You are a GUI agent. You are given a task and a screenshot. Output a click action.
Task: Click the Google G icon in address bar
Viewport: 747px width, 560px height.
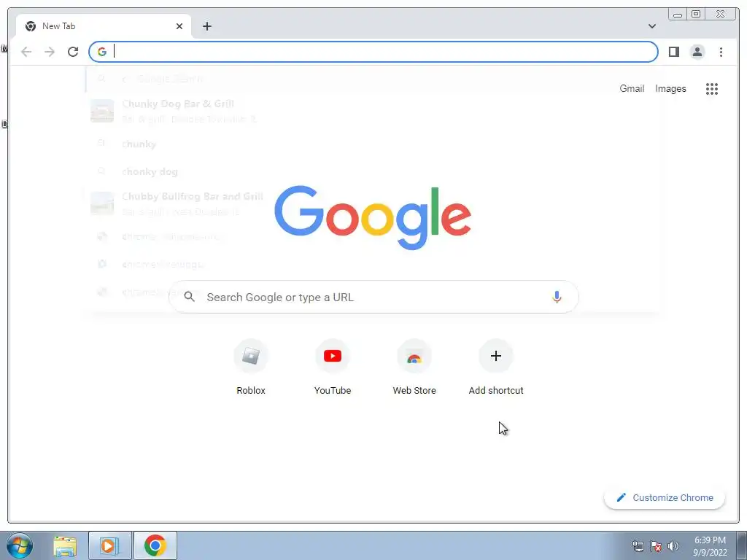tap(102, 52)
